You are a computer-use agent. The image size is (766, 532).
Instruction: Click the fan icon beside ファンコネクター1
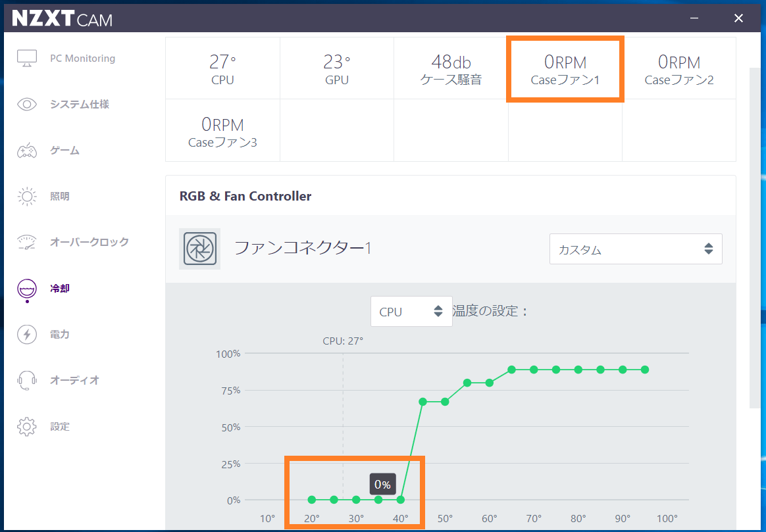[200, 249]
